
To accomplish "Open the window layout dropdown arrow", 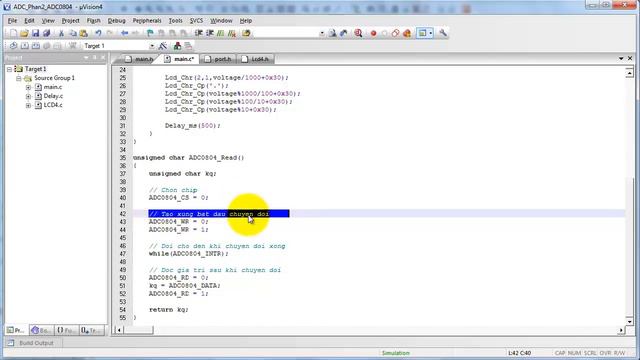I will pyautogui.click(x=431, y=33).
